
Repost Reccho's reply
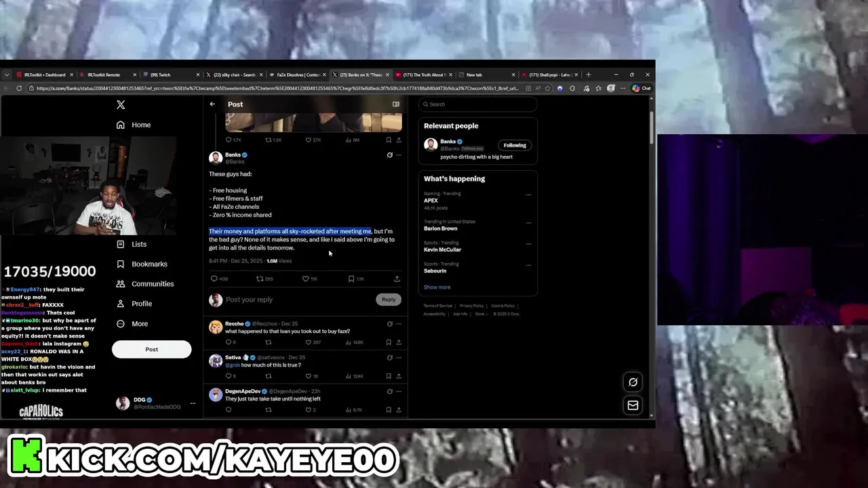[268, 342]
